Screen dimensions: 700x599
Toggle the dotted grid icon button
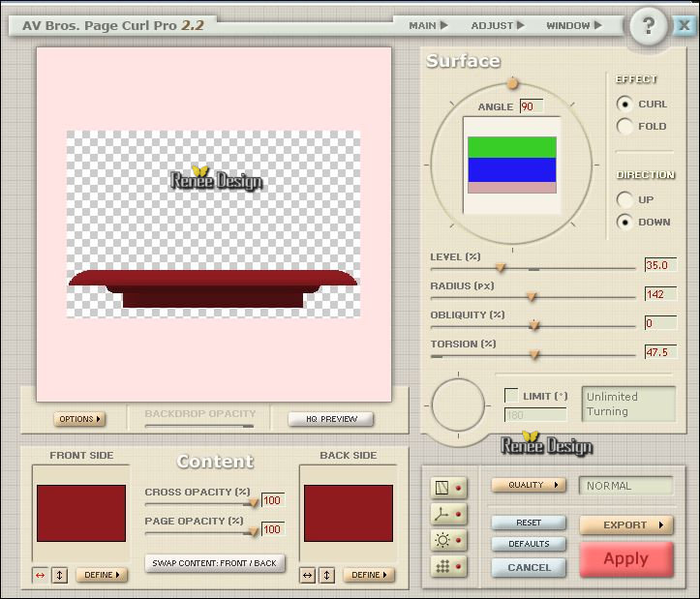coord(448,567)
